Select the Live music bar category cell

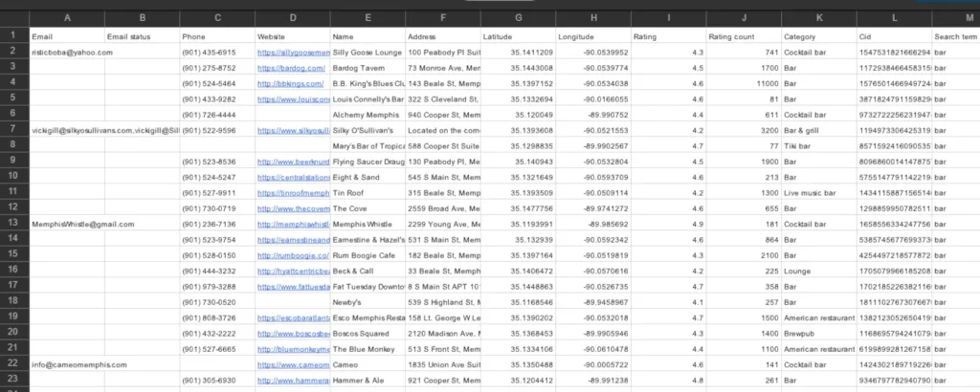819,193
